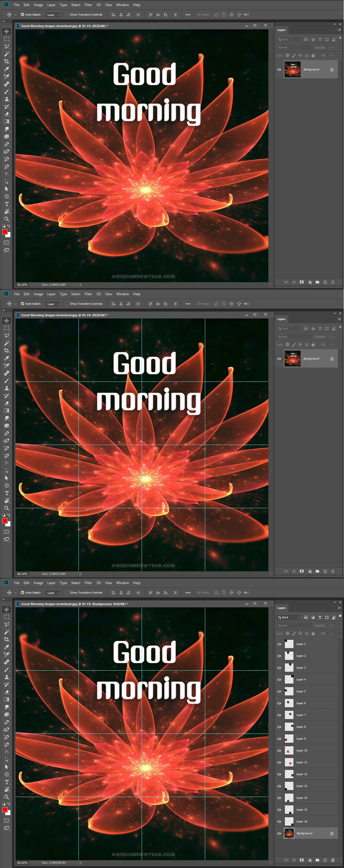Toggle Quick Mask mode in the top window
This screenshot has height=868, width=344.
(x=6, y=243)
